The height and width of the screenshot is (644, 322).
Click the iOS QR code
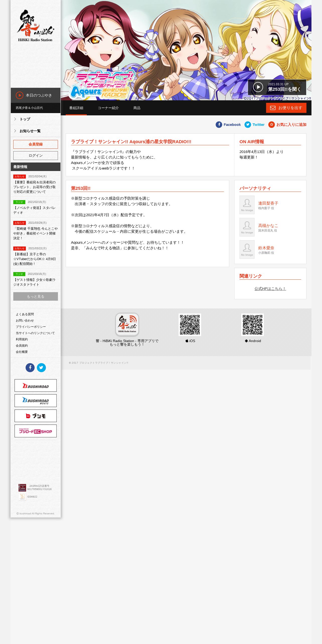point(190,325)
